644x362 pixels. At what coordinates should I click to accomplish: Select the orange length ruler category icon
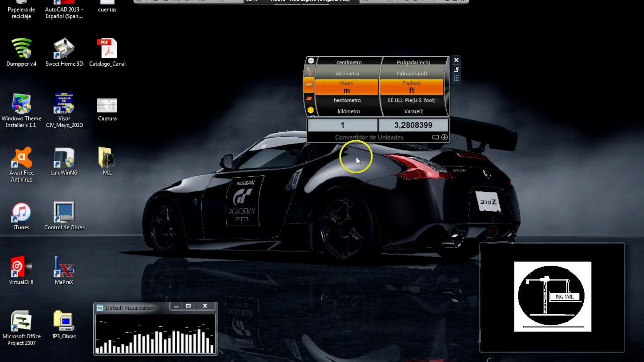pos(309,85)
